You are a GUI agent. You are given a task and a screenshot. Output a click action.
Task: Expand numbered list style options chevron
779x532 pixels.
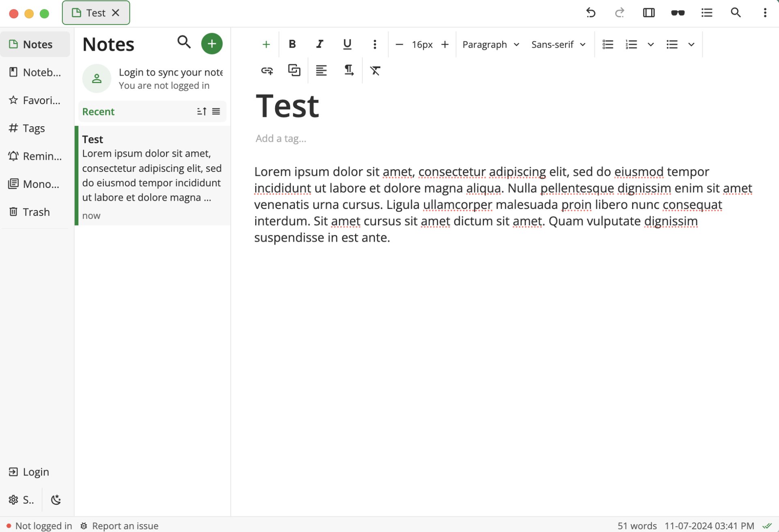click(651, 44)
